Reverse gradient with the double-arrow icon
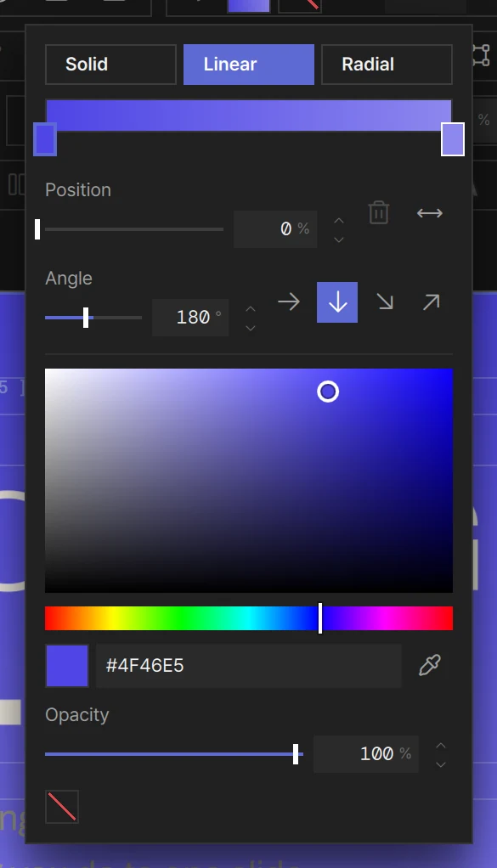 (x=430, y=212)
